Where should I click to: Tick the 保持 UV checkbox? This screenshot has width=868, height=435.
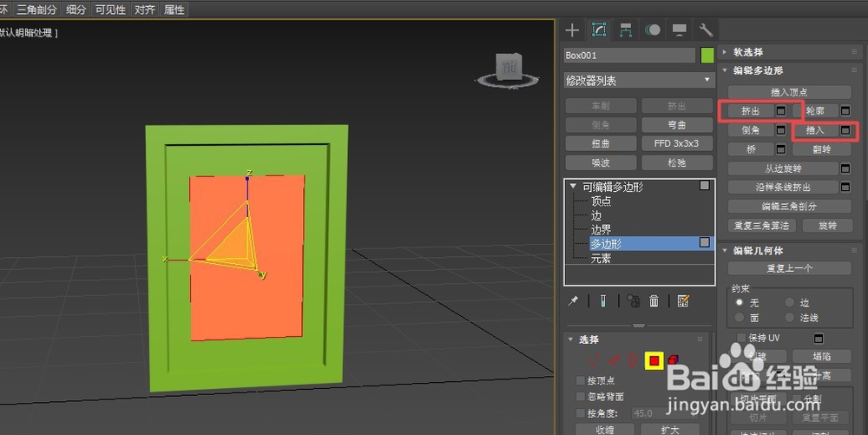coord(741,338)
